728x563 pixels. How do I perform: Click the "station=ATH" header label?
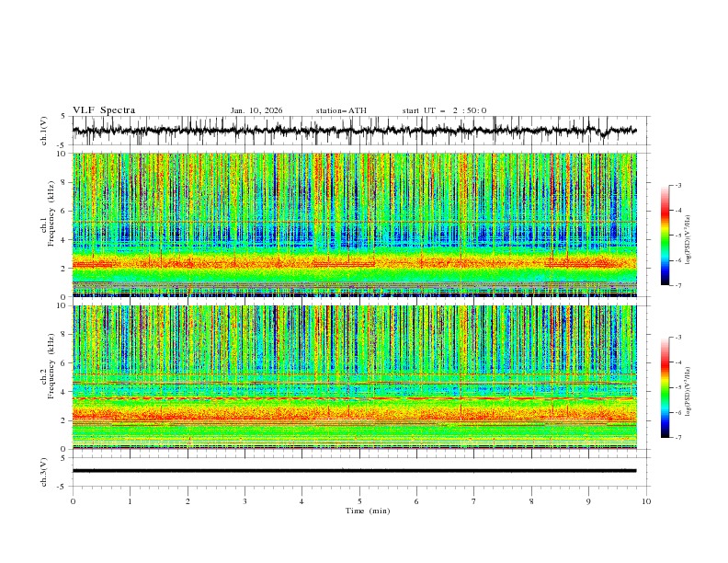341,110
